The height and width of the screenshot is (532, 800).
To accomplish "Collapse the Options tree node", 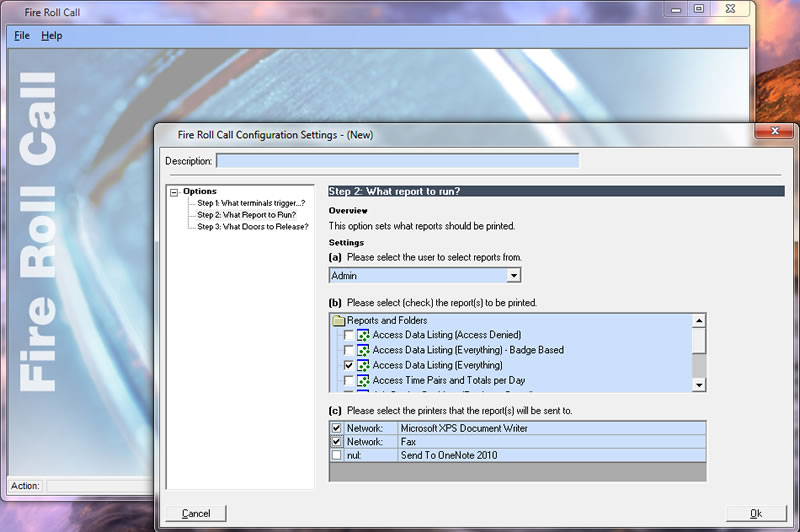I will click(174, 192).
